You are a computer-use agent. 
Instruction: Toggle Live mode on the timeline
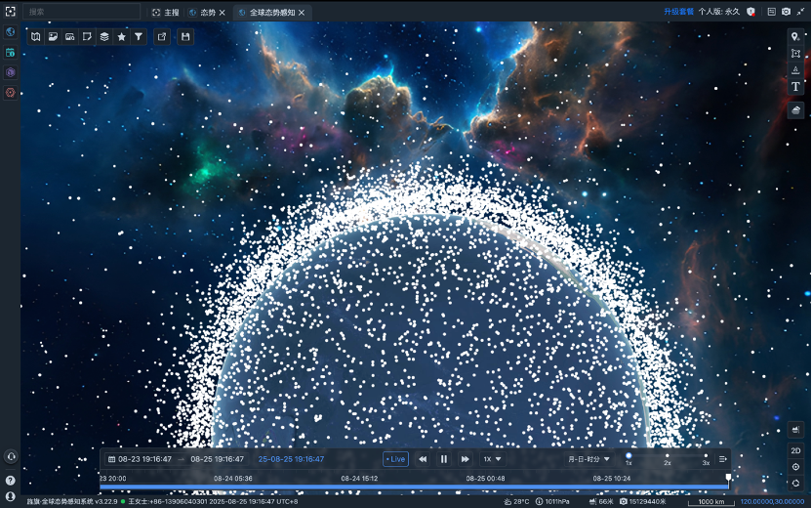(395, 459)
